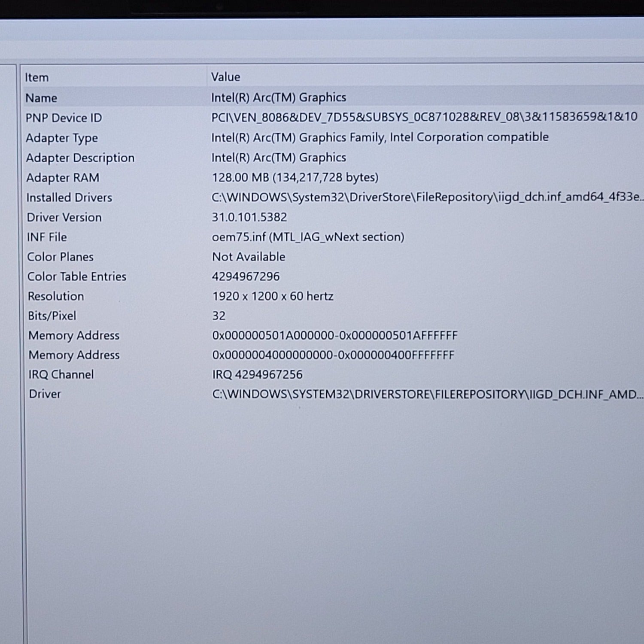Screen dimensions: 644x644
Task: Click the 31.0.101.5382 driver version value
Action: (249, 217)
